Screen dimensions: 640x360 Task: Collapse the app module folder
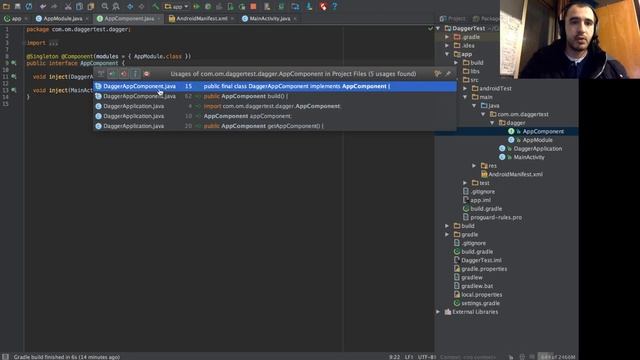coord(447,54)
